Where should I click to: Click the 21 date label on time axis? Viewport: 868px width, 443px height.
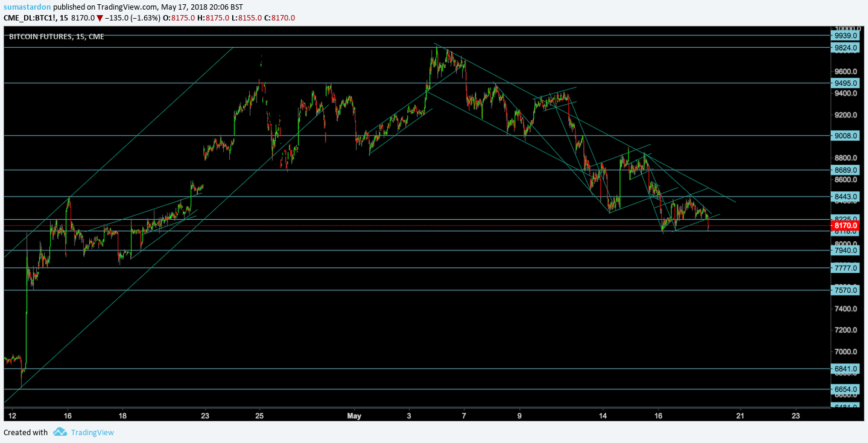(x=740, y=416)
